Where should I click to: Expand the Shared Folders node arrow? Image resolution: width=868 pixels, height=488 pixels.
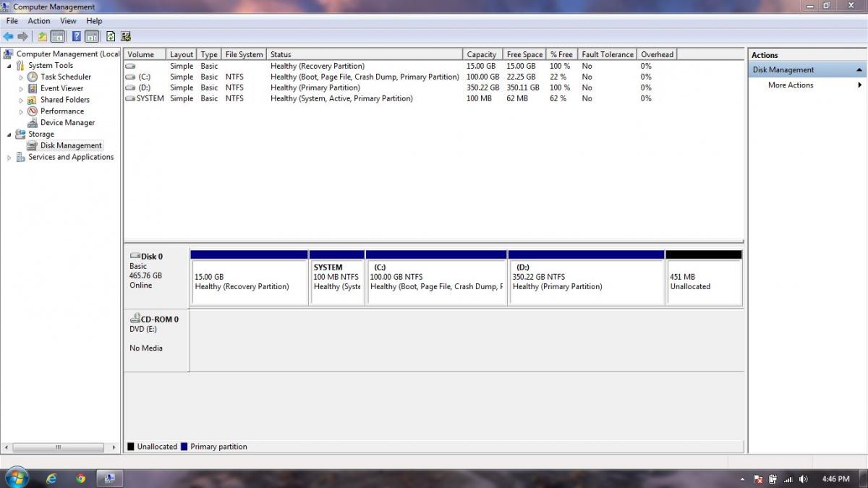pyautogui.click(x=21, y=100)
